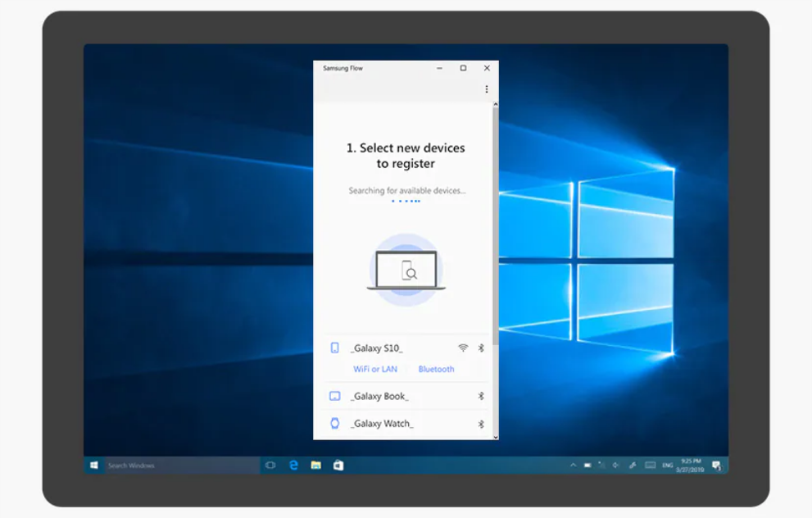The height and width of the screenshot is (518, 812).
Task: Open the touch keyboard tray icon
Action: (651, 466)
